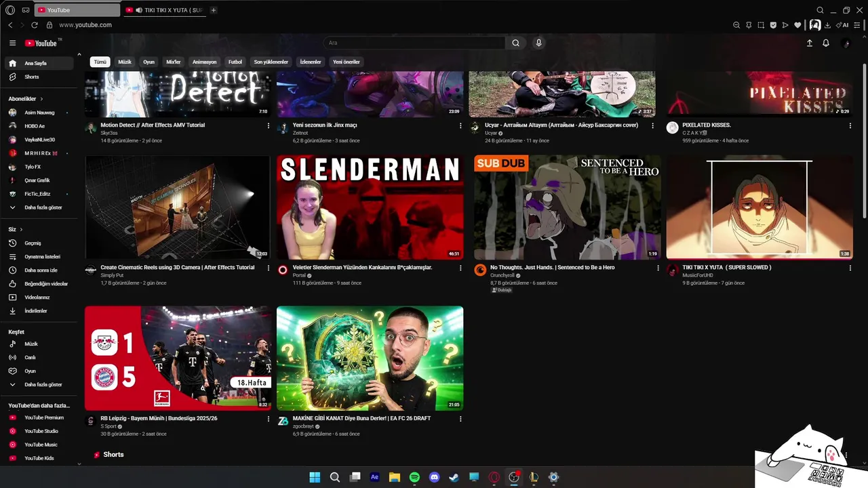Click the YouTube logo
This screenshot has height=488, width=868.
41,43
